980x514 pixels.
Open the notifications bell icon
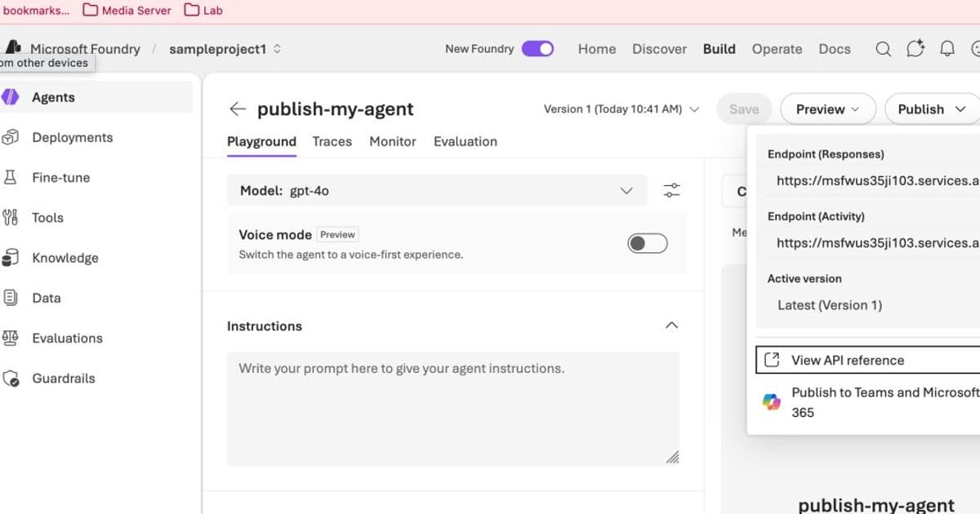coord(947,49)
